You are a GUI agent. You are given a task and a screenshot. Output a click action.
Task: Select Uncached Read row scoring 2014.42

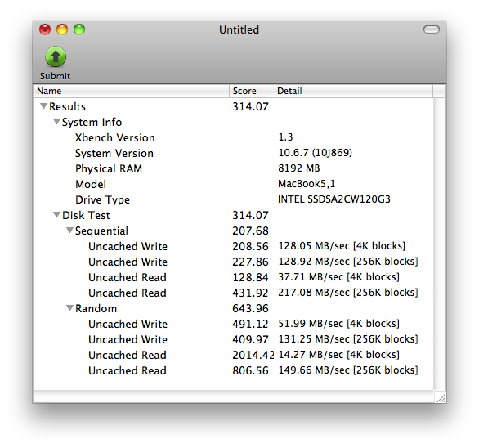[233, 355]
